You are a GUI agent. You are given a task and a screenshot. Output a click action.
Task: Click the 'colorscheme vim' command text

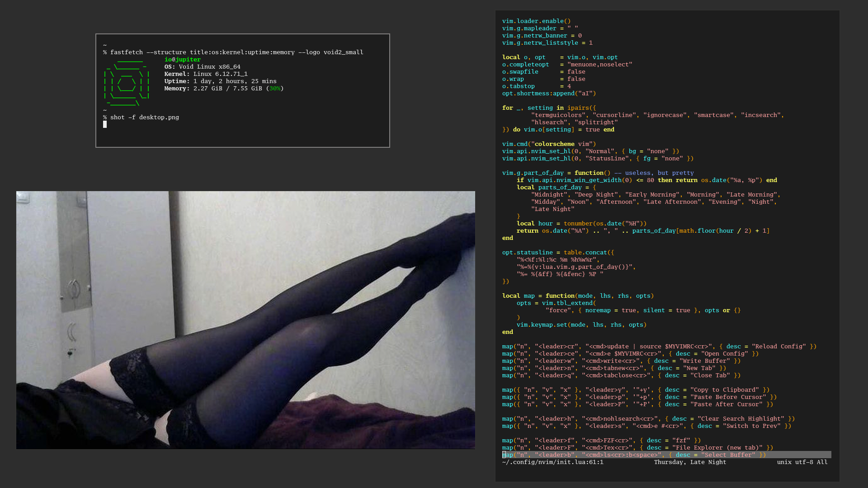(x=562, y=144)
